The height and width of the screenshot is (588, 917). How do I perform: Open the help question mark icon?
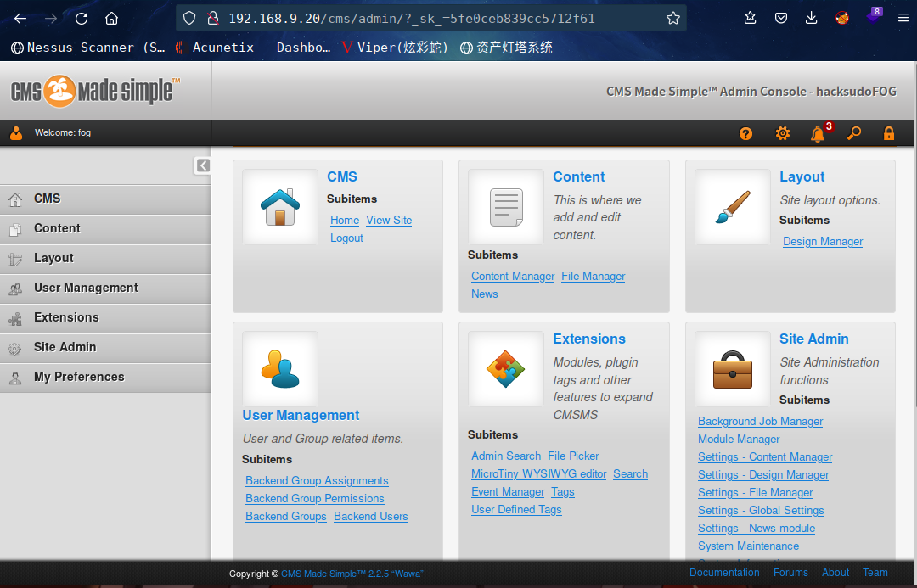click(x=745, y=134)
